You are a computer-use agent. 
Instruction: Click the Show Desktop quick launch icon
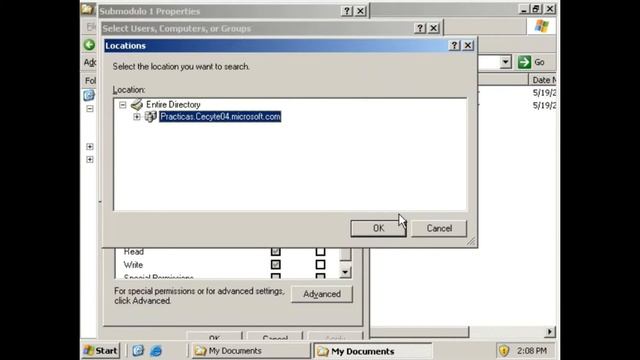tap(138, 351)
